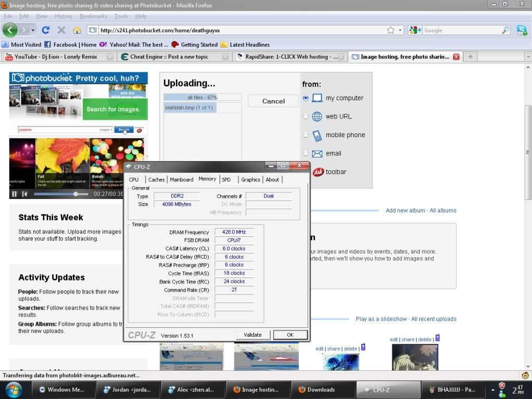Click the search magnifier icon
Image resolution: width=532 pixels, height=399 pixels.
(x=506, y=30)
